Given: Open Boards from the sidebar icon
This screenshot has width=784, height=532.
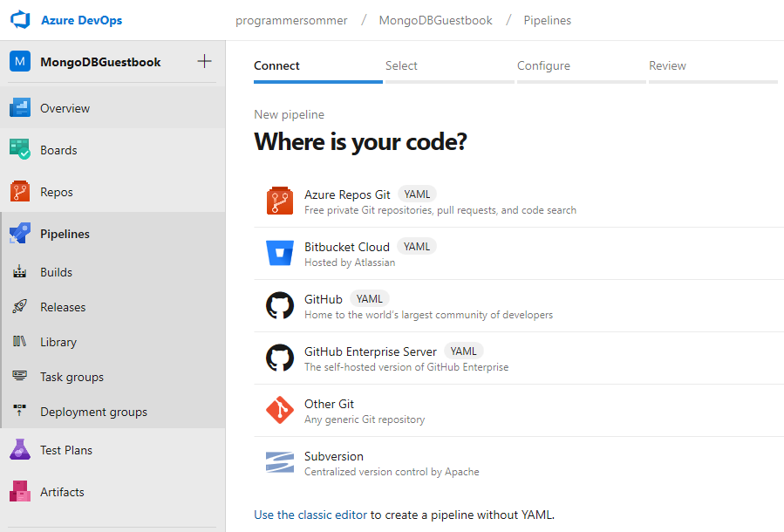Looking at the screenshot, I should (20, 150).
